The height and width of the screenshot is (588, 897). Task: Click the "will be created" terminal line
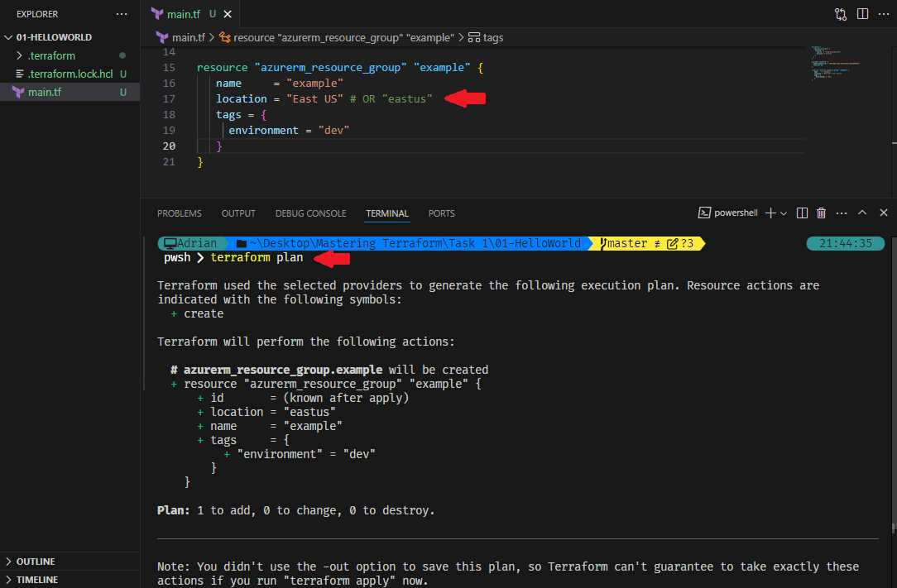point(329,370)
